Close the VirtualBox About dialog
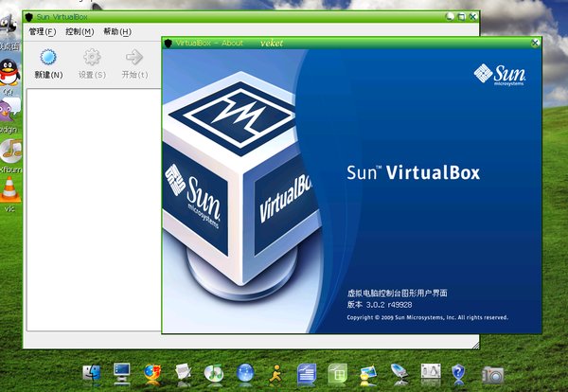 coord(535,44)
